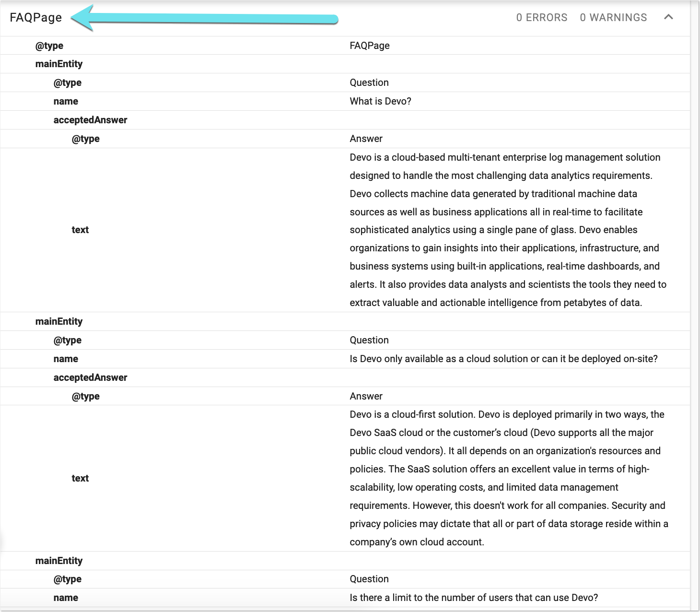Click the FAQPage header title

[x=36, y=18]
